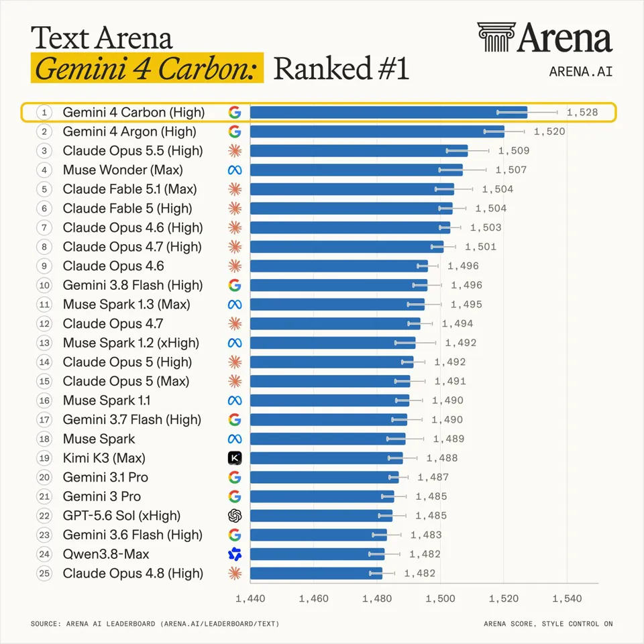Screen dimensions: 644x644
Task: Click the Kimi icon next to Kimi K3 (Max)
Action: (x=235, y=458)
